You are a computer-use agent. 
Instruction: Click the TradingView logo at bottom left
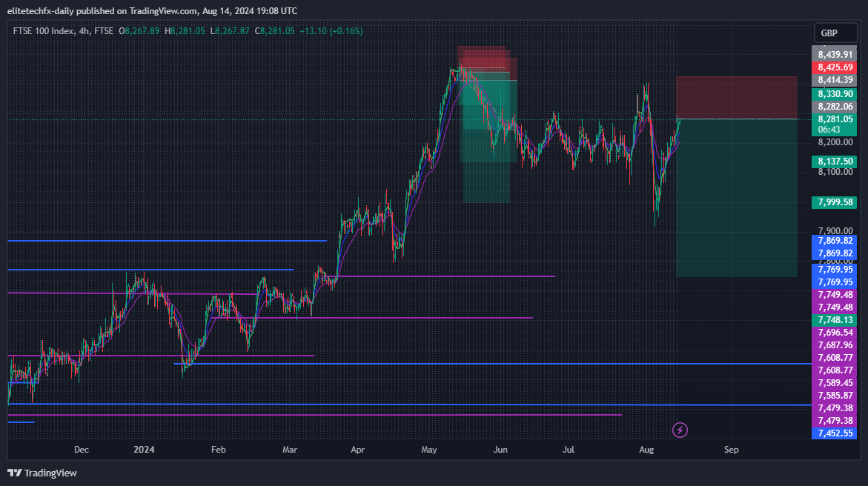[42, 473]
